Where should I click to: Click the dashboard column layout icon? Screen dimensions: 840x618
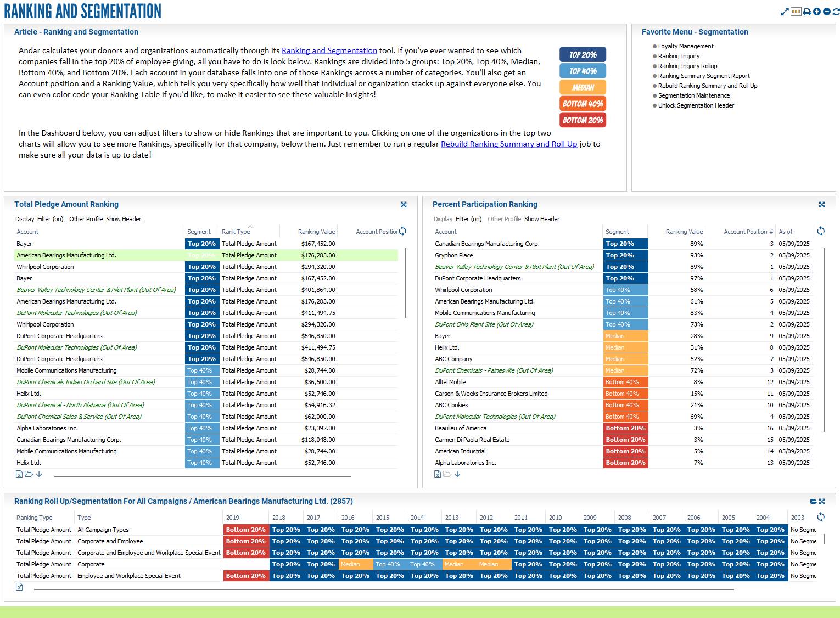tap(796, 12)
